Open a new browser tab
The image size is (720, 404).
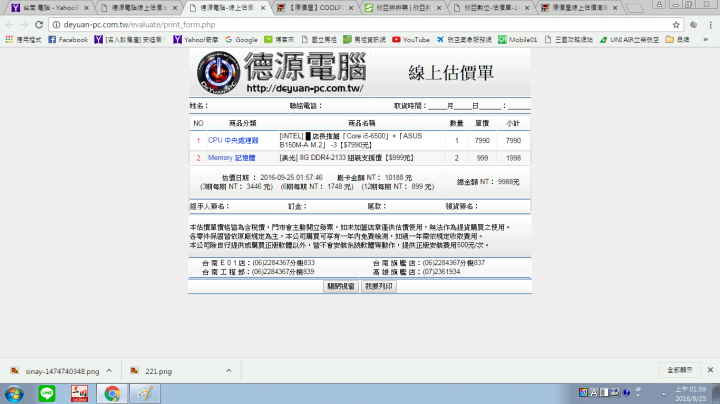635,8
